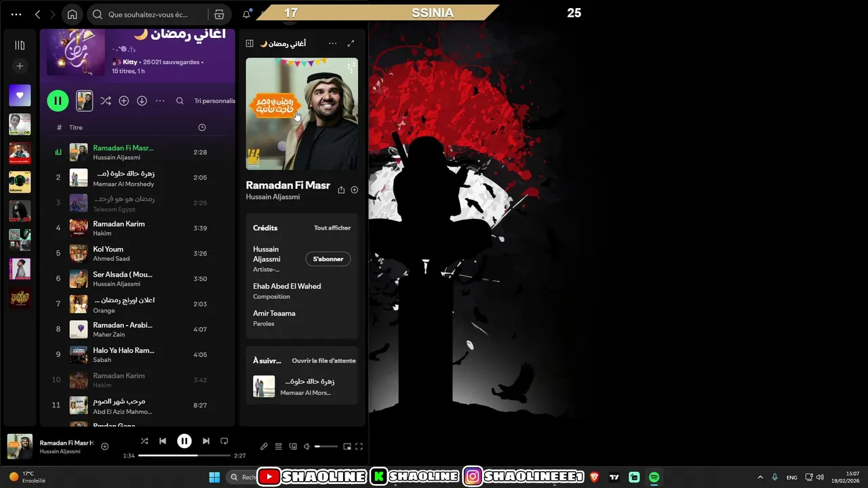Toggle shuffle in the player bar

144,441
